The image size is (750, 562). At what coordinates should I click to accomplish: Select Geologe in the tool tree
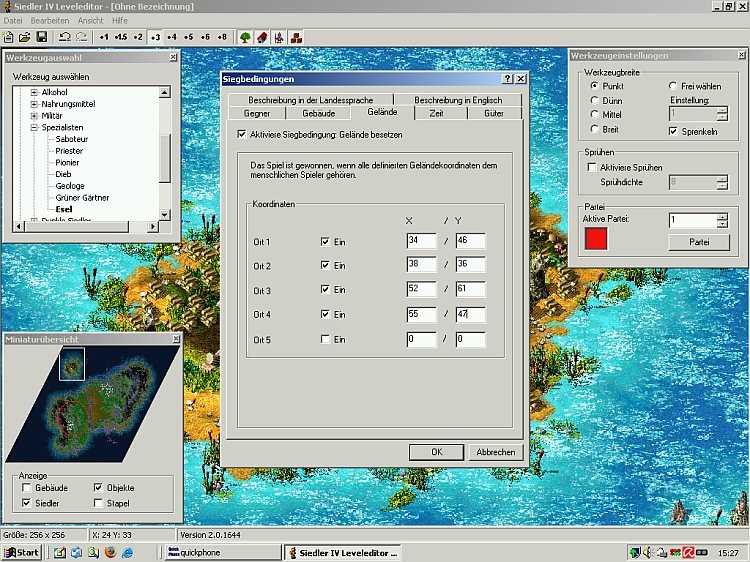click(x=70, y=186)
